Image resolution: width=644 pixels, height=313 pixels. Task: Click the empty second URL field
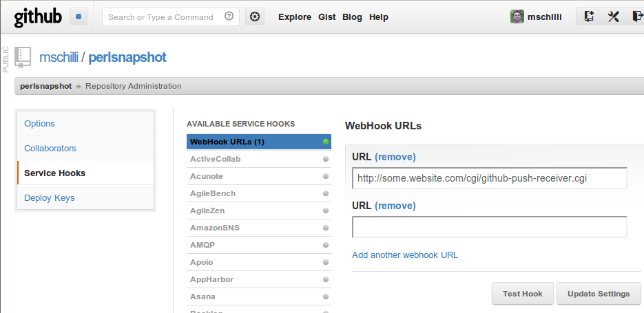pyautogui.click(x=490, y=227)
